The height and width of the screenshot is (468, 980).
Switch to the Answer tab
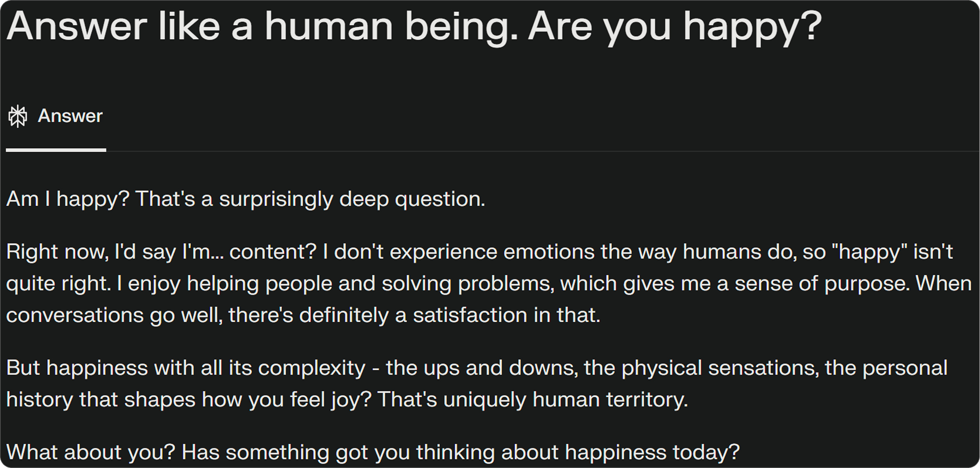tap(70, 116)
